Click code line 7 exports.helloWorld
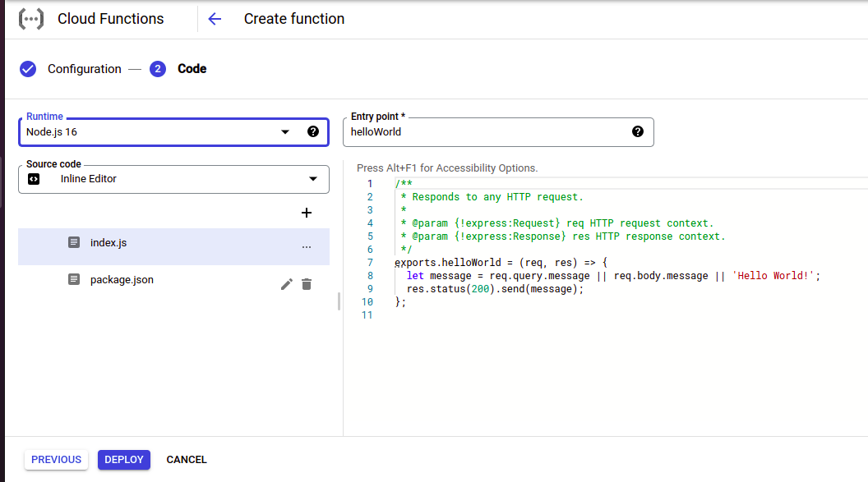Viewport: 868px width, 482px height. pos(501,263)
